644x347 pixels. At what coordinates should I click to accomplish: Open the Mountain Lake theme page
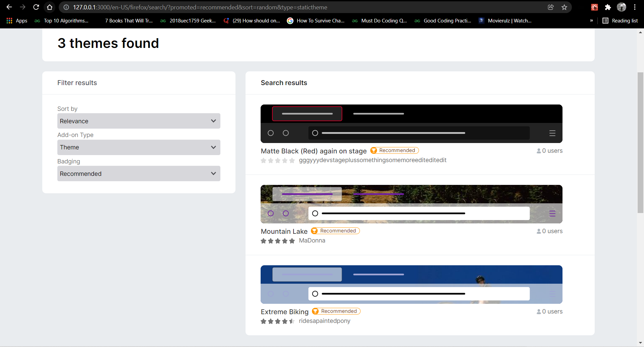coord(283,231)
